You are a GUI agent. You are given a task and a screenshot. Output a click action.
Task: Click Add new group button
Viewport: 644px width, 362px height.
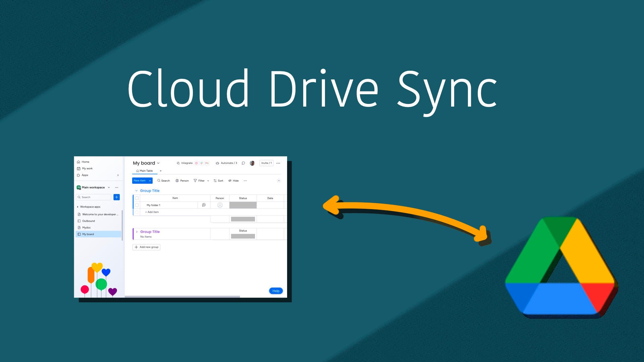click(x=147, y=247)
